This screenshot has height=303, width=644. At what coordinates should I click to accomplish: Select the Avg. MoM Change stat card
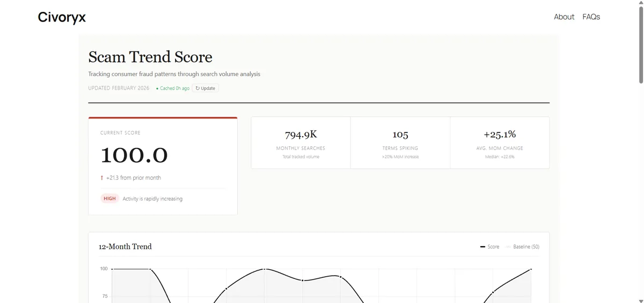pyautogui.click(x=500, y=143)
